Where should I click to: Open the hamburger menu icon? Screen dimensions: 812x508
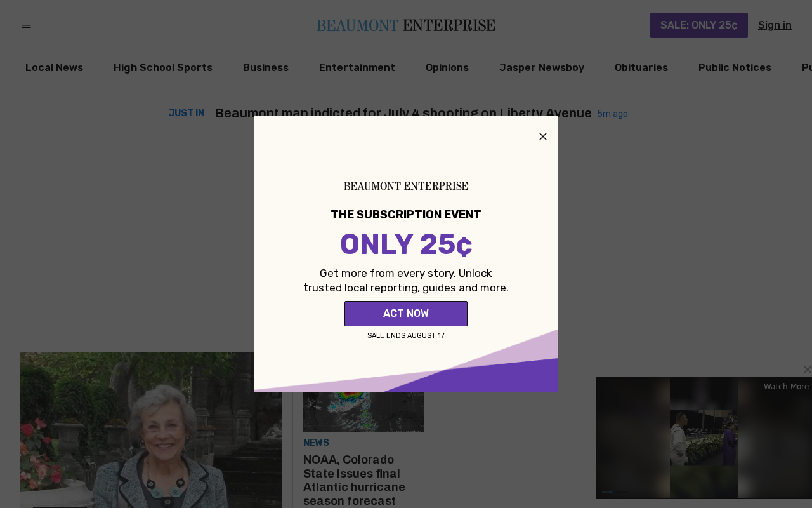click(x=26, y=25)
